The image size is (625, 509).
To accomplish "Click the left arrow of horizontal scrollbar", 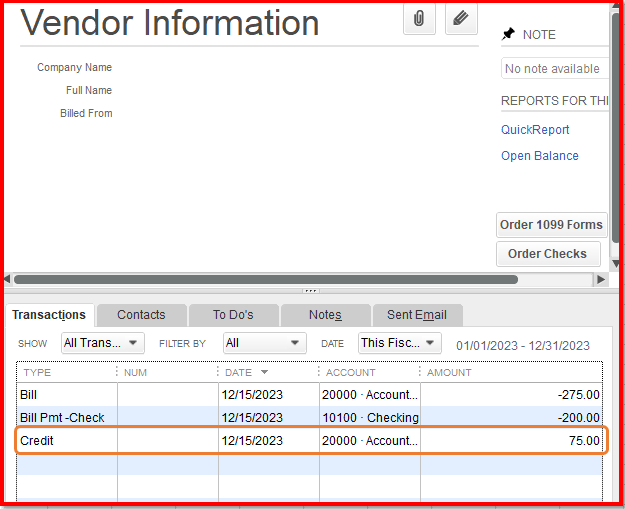I will [x=7, y=279].
